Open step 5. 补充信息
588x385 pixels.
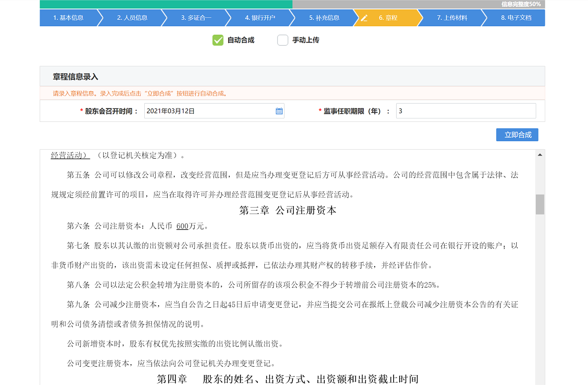tap(324, 18)
